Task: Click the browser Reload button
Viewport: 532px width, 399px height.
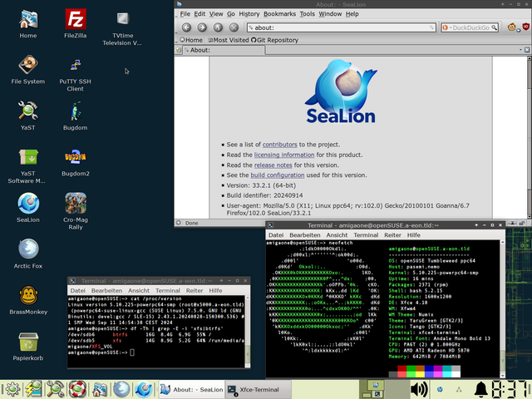Action: (x=218, y=27)
